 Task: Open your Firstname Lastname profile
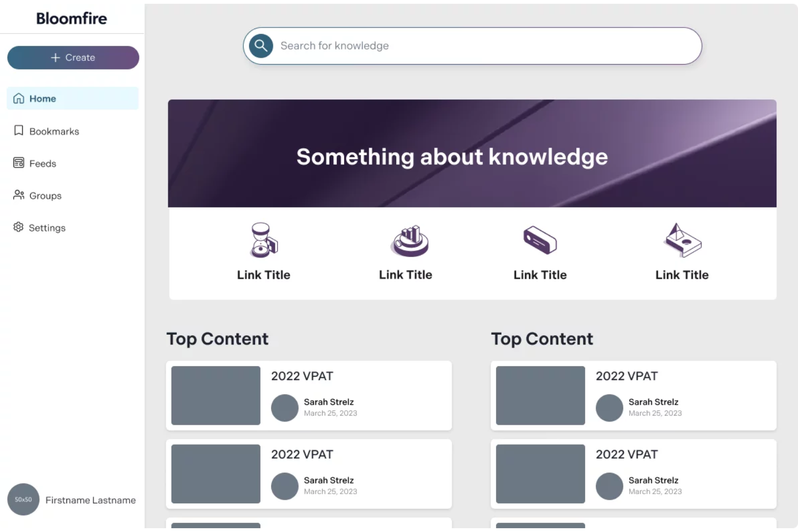point(90,500)
